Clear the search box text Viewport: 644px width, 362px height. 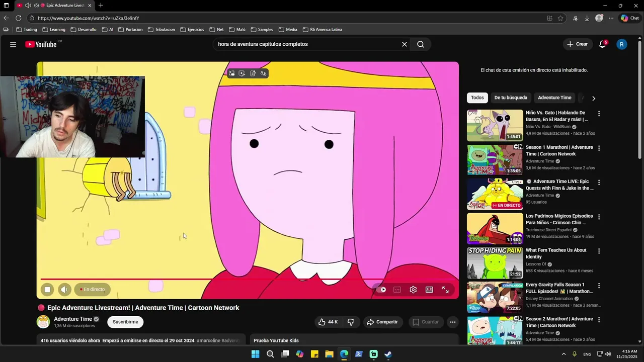tap(404, 44)
